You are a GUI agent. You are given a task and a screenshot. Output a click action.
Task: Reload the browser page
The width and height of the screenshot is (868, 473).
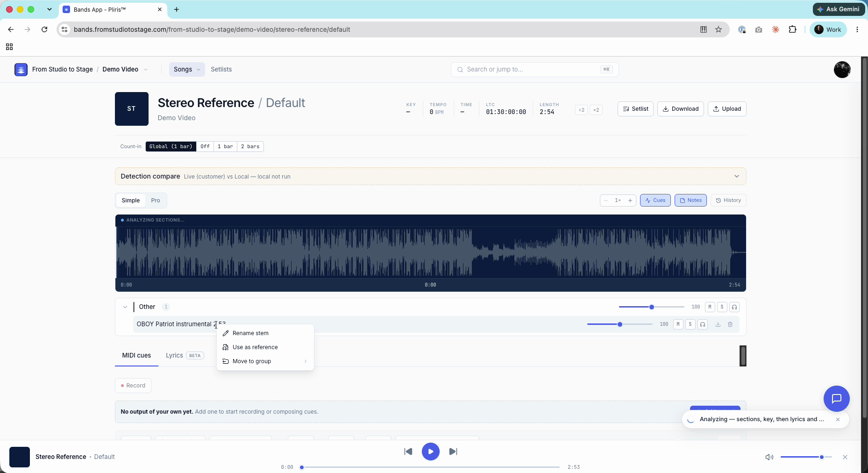tap(44, 29)
